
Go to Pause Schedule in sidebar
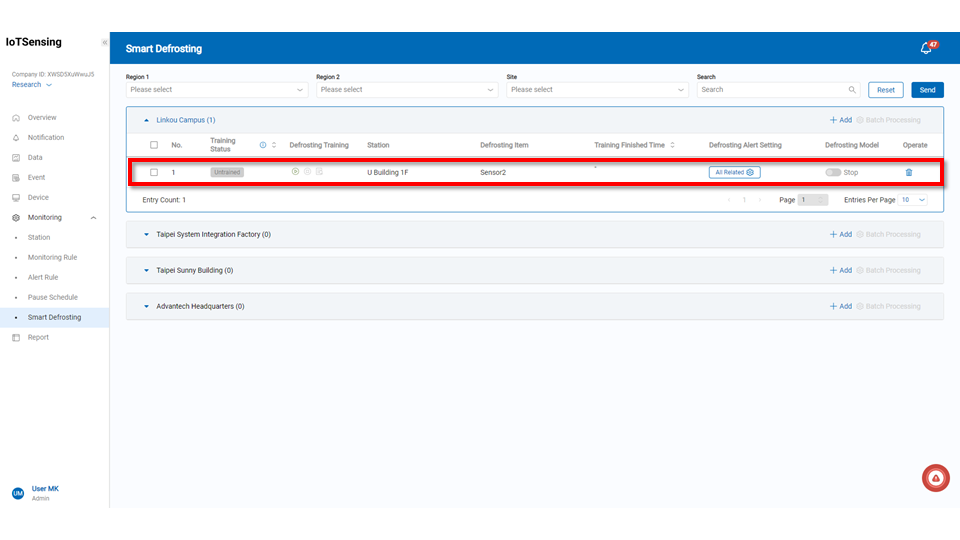point(52,297)
